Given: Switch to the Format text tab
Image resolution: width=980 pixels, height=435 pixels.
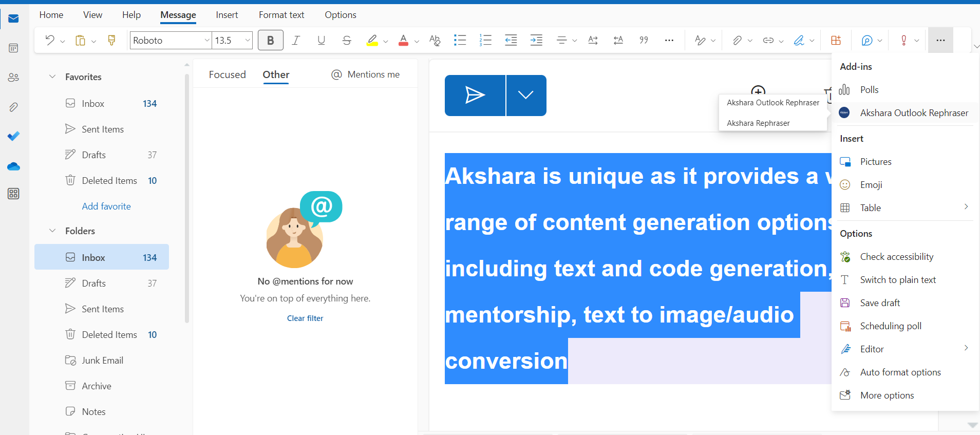Looking at the screenshot, I should (x=281, y=15).
